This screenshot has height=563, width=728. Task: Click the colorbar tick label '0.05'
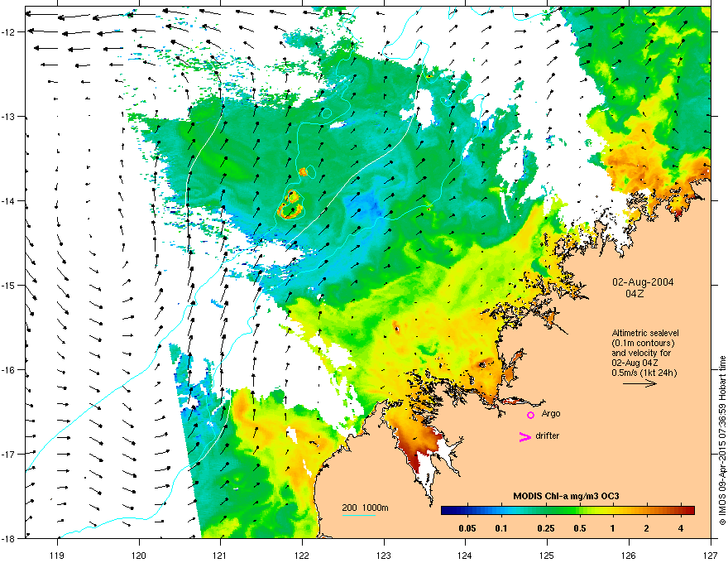tap(467, 528)
